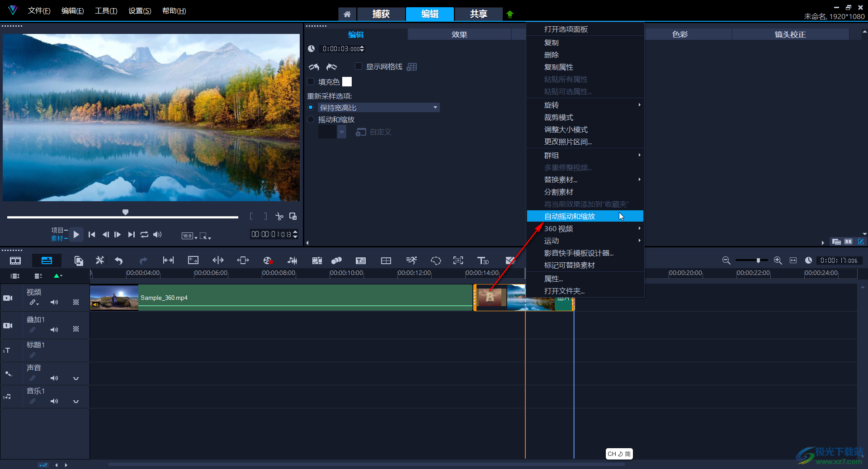Click the pan and zoom frame icon
The image size is (868, 469).
click(x=458, y=261)
